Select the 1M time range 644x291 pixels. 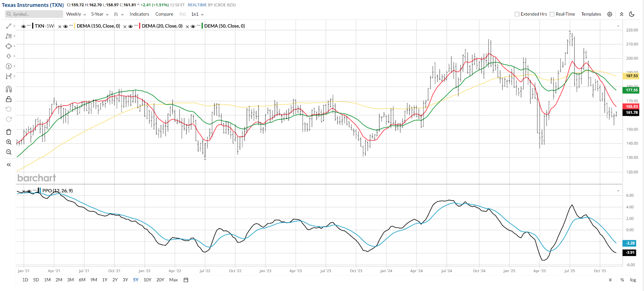(x=47, y=280)
